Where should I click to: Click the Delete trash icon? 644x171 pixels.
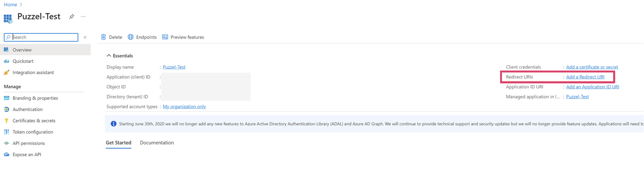pos(104,37)
